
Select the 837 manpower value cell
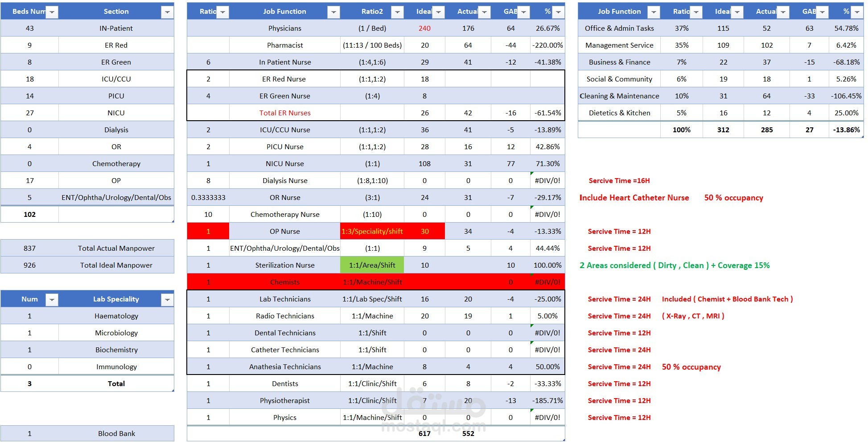tap(29, 248)
